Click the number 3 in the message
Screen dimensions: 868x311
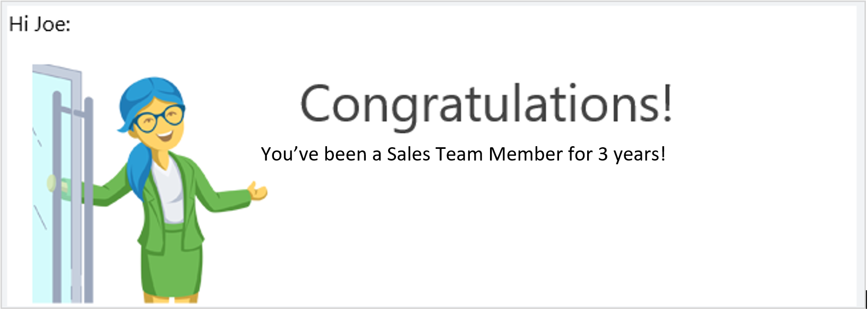click(x=603, y=154)
